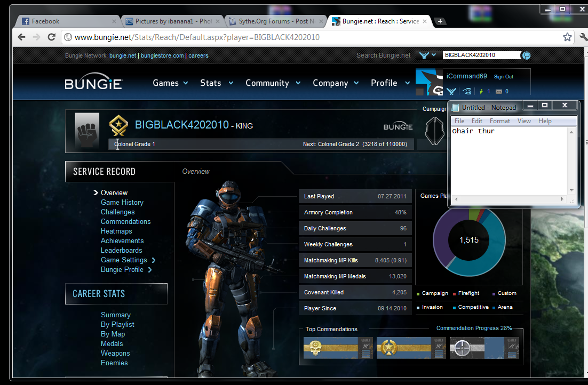Click the Armory Completion 48% row
The height and width of the screenshot is (385, 588).
(355, 212)
